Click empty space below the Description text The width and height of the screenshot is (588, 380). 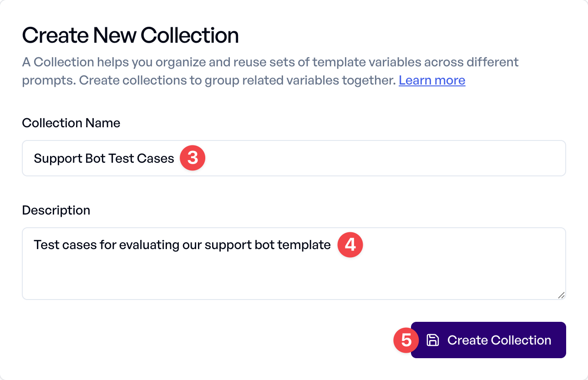tap(294, 278)
